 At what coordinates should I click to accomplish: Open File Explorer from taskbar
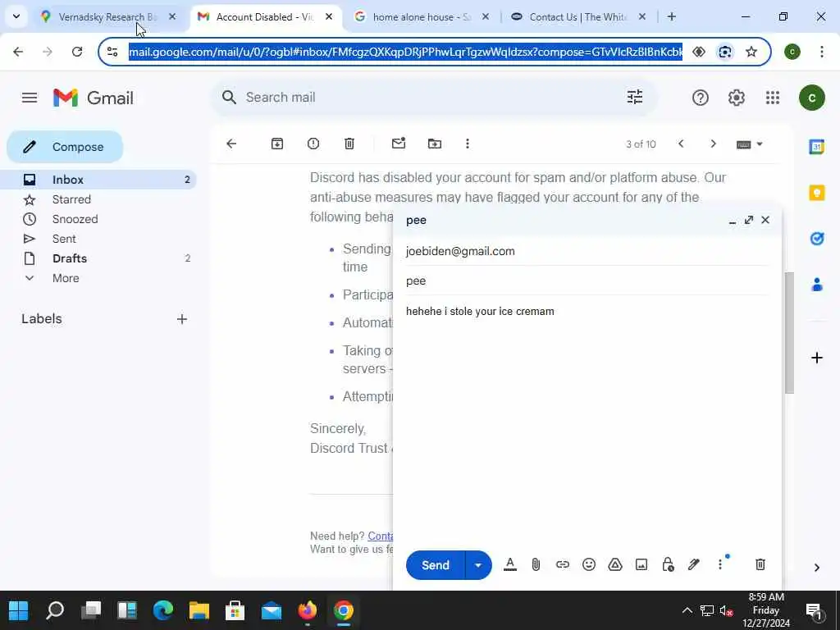199,610
